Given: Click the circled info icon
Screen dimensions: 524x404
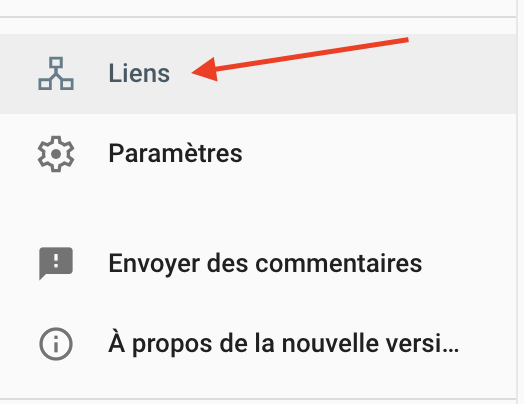Looking at the screenshot, I should click(x=56, y=344).
